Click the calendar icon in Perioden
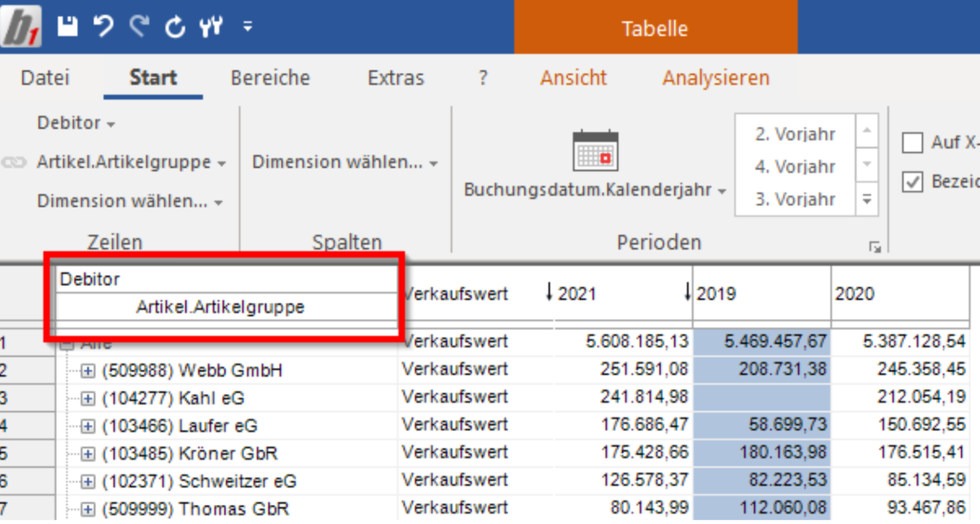 coord(595,151)
